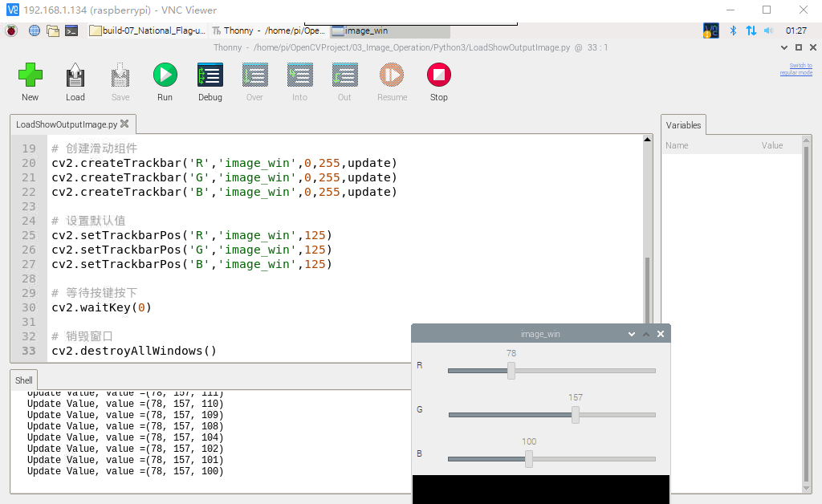Click the network arrows tray icon
The height and width of the screenshot is (504, 822).
[751, 31]
